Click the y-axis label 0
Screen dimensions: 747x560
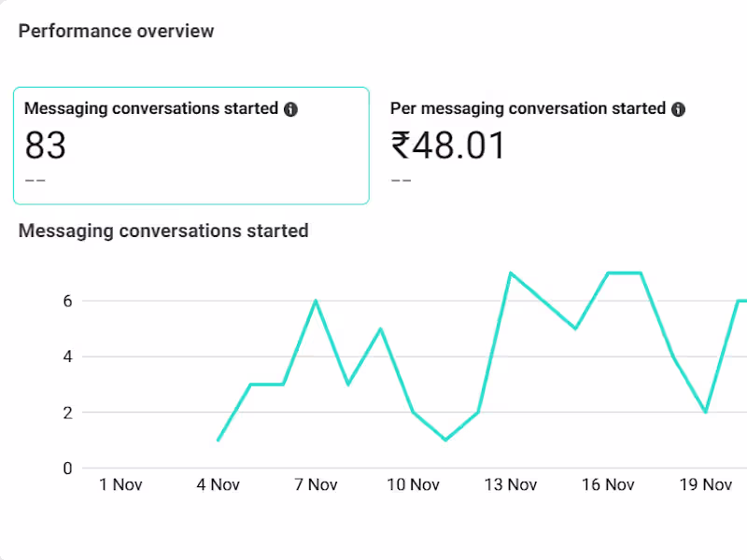click(x=67, y=469)
